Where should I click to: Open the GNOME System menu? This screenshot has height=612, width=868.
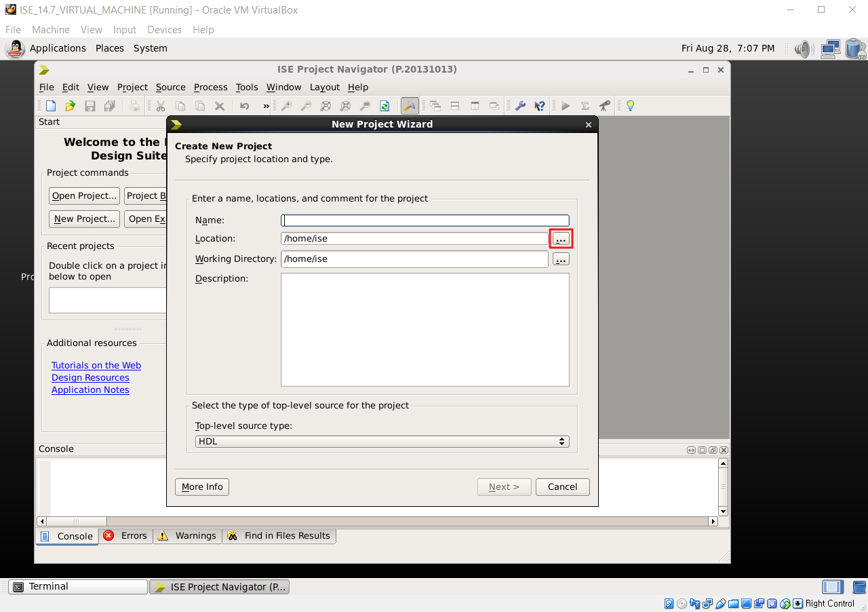[151, 48]
